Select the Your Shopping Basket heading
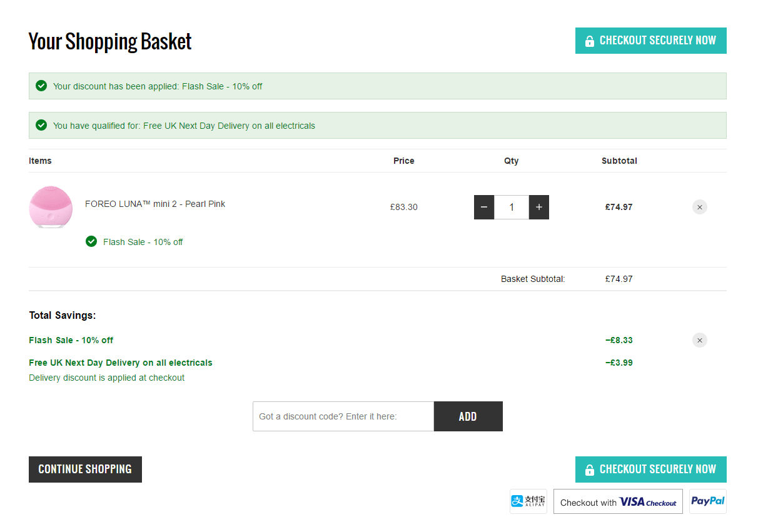 [x=110, y=41]
